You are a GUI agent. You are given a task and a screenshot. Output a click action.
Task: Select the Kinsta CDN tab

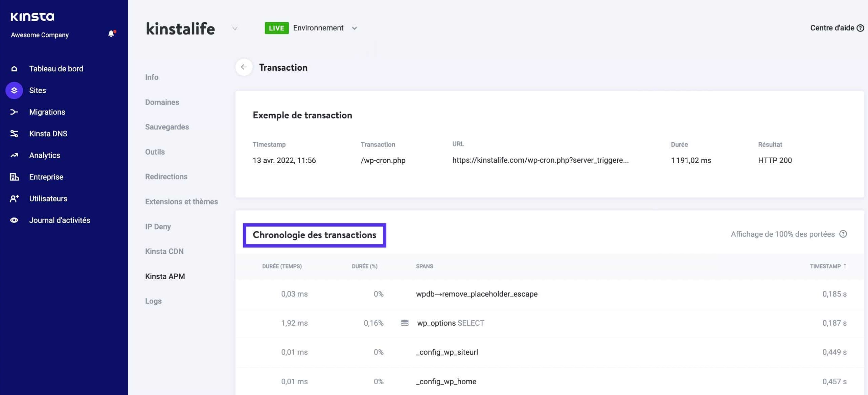[164, 251]
